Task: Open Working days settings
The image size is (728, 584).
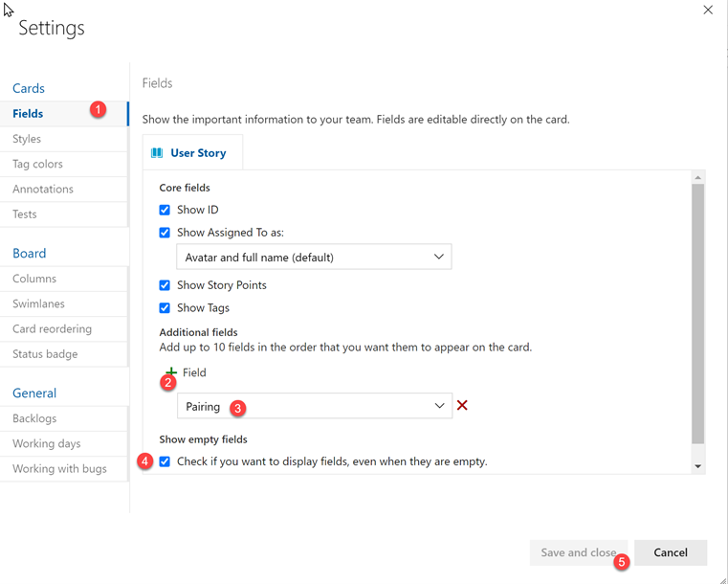Action: tap(64, 443)
